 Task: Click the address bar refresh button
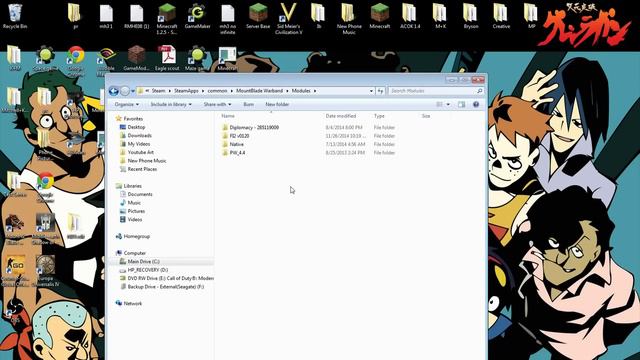[380, 91]
